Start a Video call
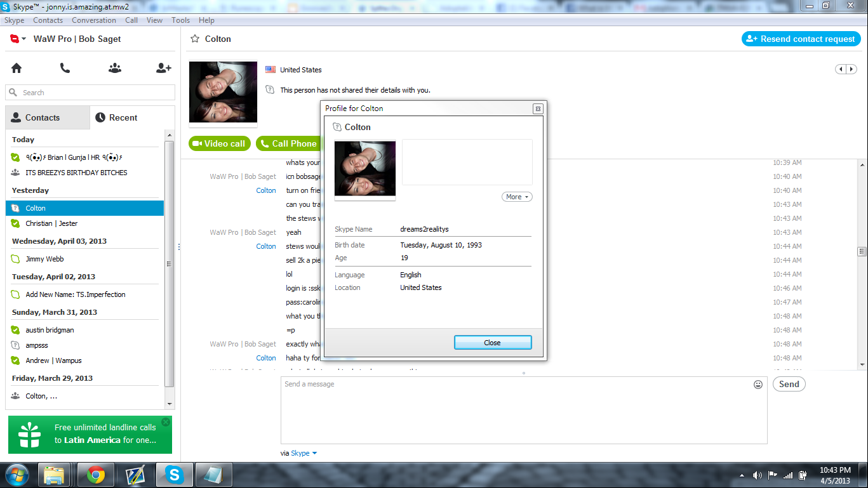The image size is (868, 488). [x=220, y=143]
